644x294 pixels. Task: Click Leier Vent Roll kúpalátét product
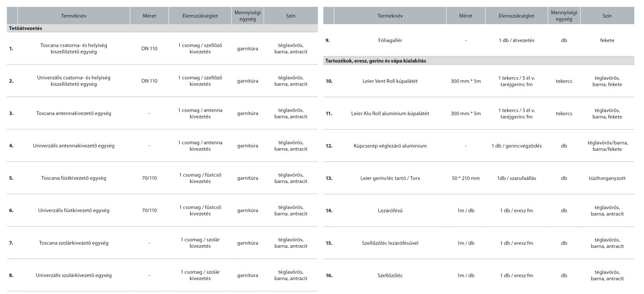[390, 81]
